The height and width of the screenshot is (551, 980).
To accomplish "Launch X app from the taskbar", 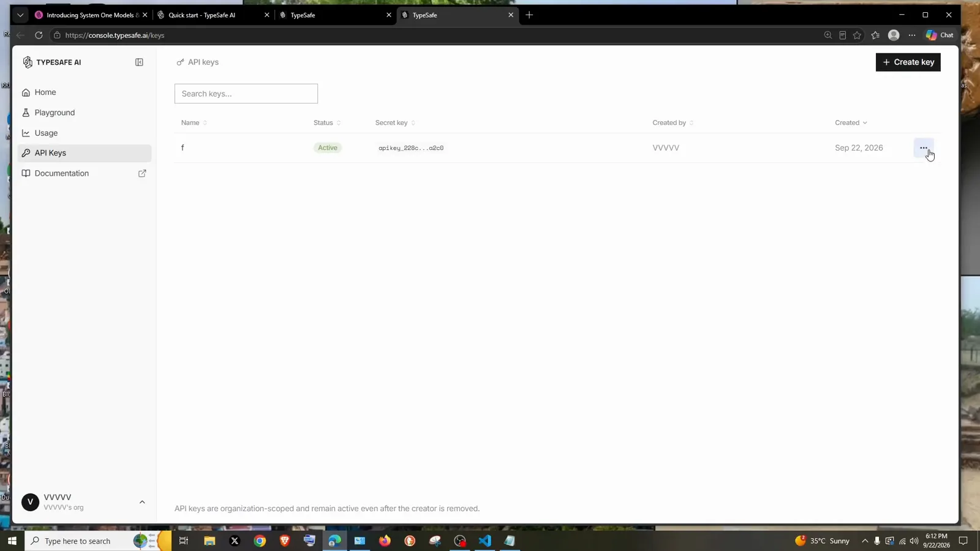I will click(235, 541).
